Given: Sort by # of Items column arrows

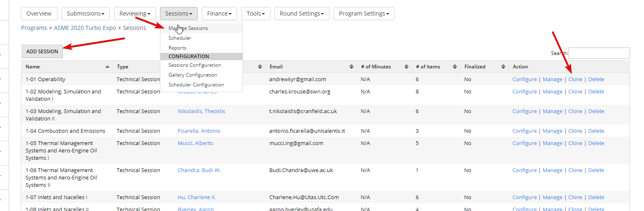Looking at the screenshot, I should coord(454,67).
